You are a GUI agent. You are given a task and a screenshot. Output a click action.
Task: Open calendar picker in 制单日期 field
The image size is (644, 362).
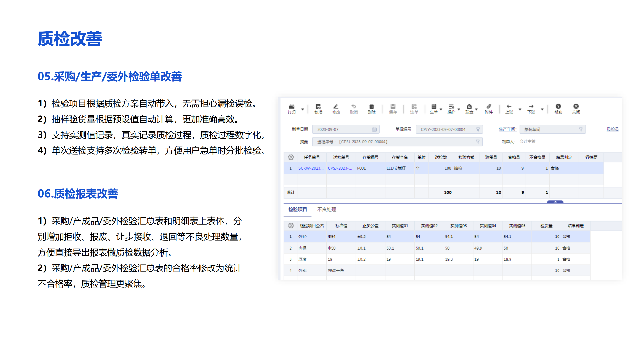click(374, 129)
